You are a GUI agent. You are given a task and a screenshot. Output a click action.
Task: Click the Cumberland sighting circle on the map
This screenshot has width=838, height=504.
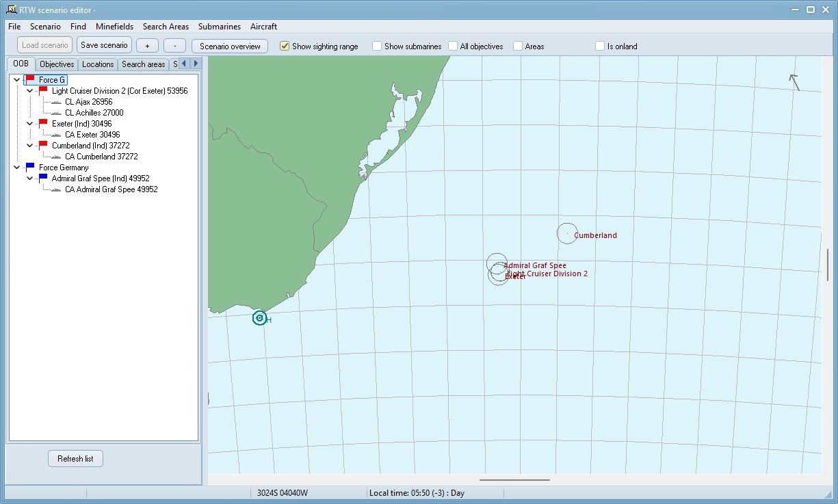pos(567,234)
